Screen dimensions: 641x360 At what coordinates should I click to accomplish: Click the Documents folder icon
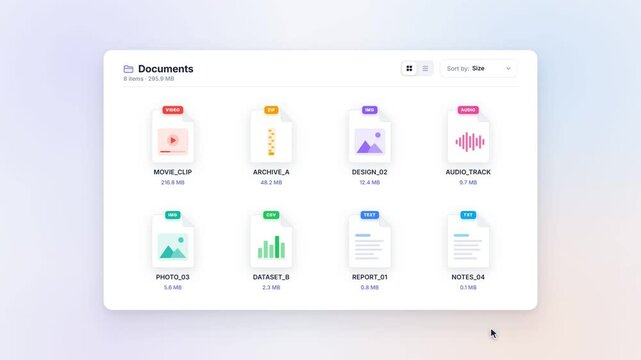pyautogui.click(x=128, y=69)
